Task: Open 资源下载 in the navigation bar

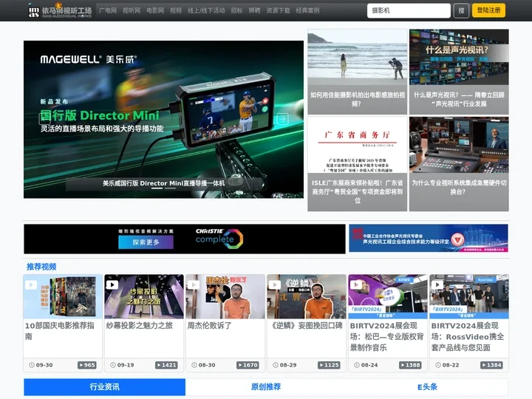Action: [x=278, y=10]
